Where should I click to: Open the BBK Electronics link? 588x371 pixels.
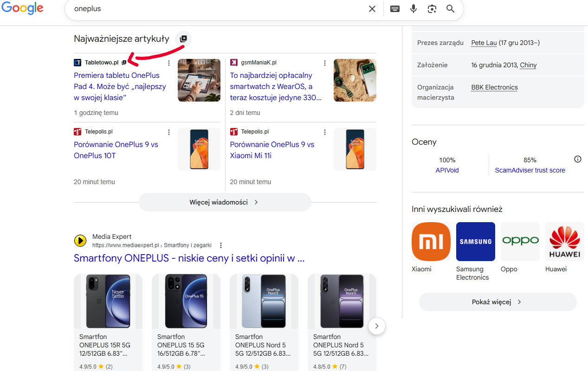[494, 87]
